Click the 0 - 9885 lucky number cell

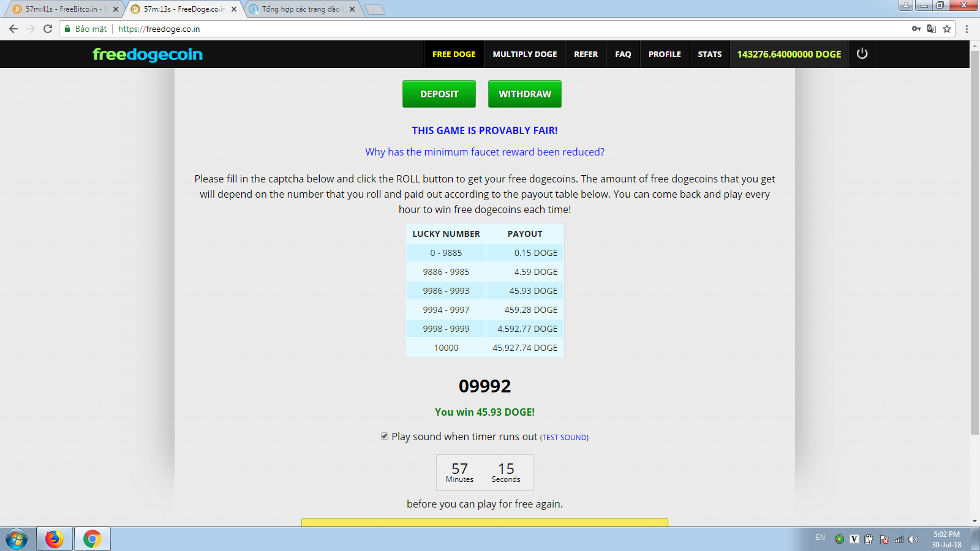(x=446, y=253)
